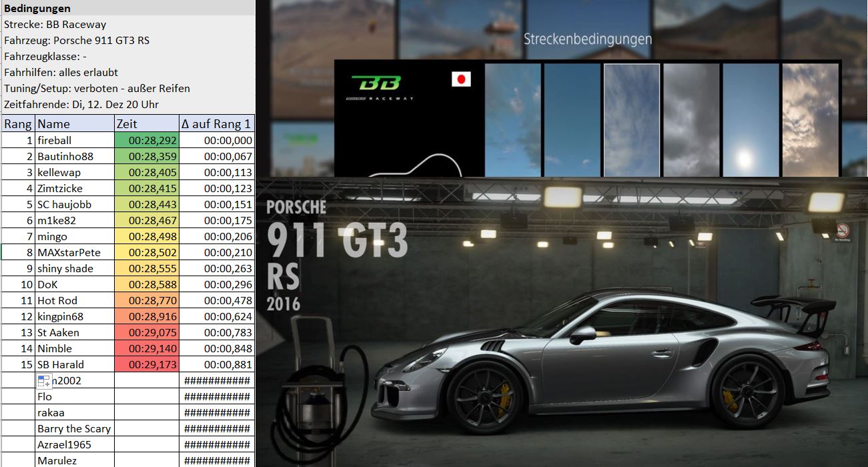Select the weather thumbnail showing the sun

[750, 120]
